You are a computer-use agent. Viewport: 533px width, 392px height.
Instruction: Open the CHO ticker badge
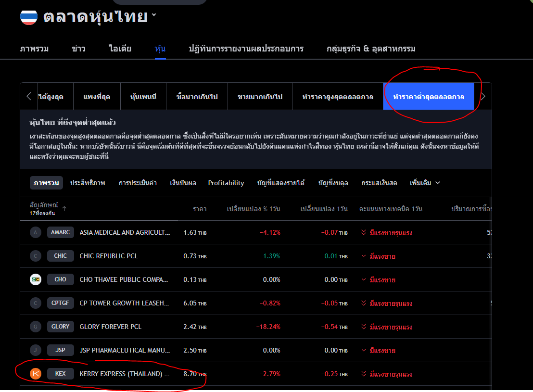pos(60,279)
